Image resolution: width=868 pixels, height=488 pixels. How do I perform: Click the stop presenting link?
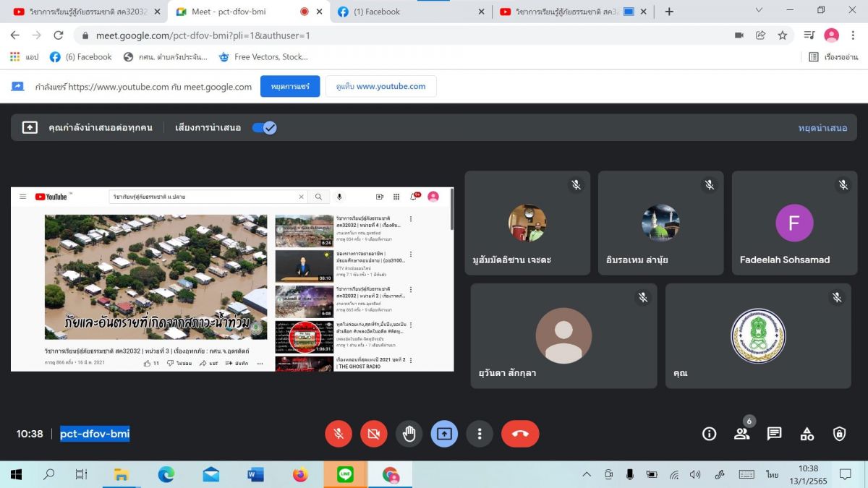coord(822,128)
